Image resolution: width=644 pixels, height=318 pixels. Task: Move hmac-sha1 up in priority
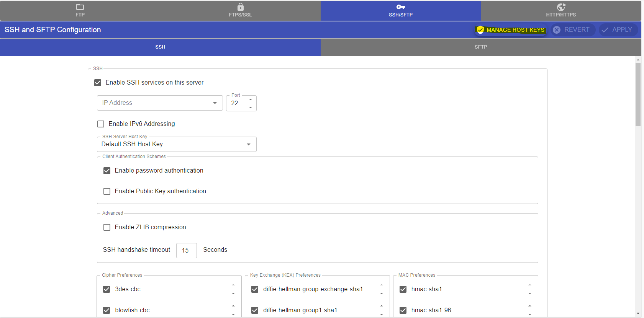pyautogui.click(x=530, y=285)
